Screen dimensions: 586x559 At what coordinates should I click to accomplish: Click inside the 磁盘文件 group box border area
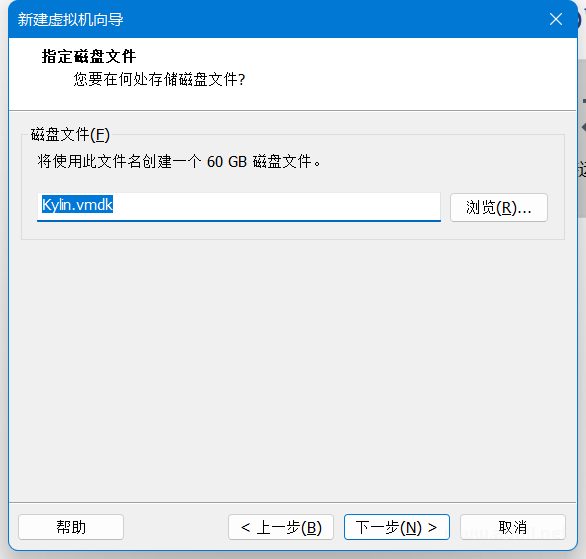[x=293, y=230]
